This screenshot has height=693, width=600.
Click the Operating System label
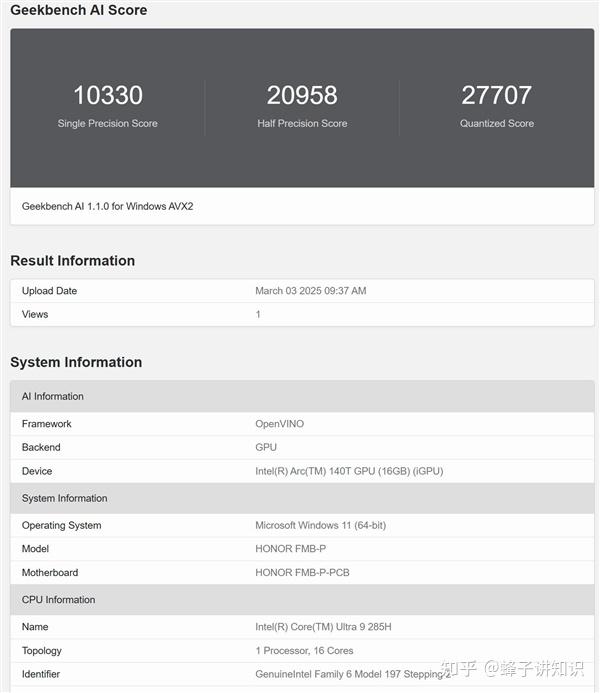pyautogui.click(x=61, y=525)
